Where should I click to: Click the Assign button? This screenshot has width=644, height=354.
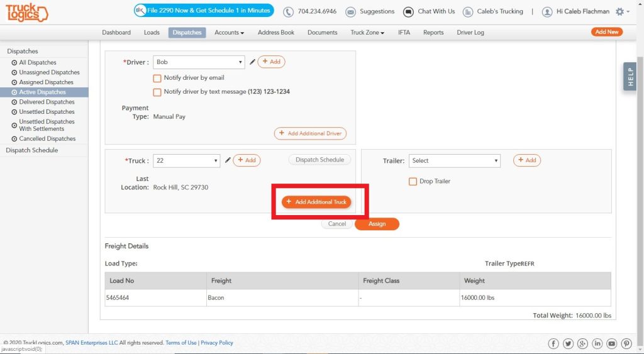[377, 224]
